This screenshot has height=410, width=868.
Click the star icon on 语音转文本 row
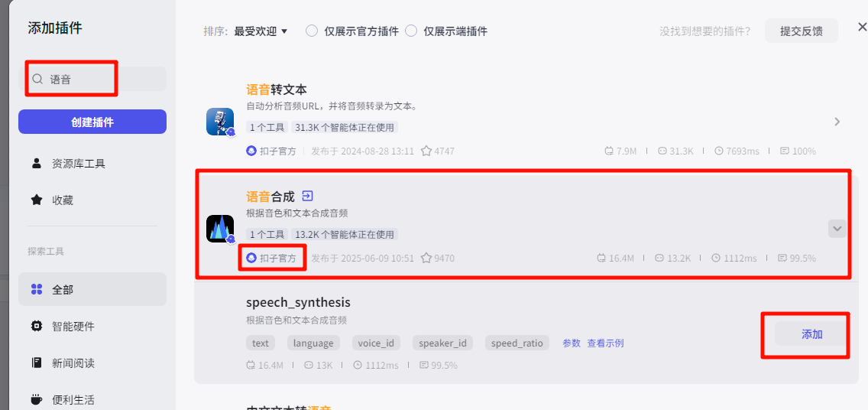426,151
